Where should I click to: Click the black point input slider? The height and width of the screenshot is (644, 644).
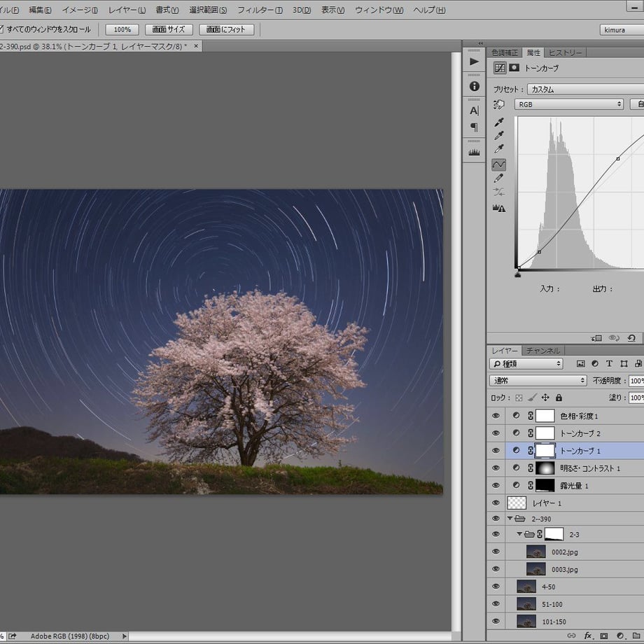pyautogui.click(x=517, y=274)
